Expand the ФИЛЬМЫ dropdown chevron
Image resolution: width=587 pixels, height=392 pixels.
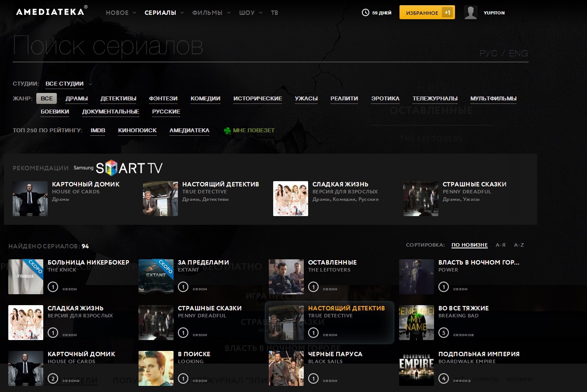pos(229,13)
